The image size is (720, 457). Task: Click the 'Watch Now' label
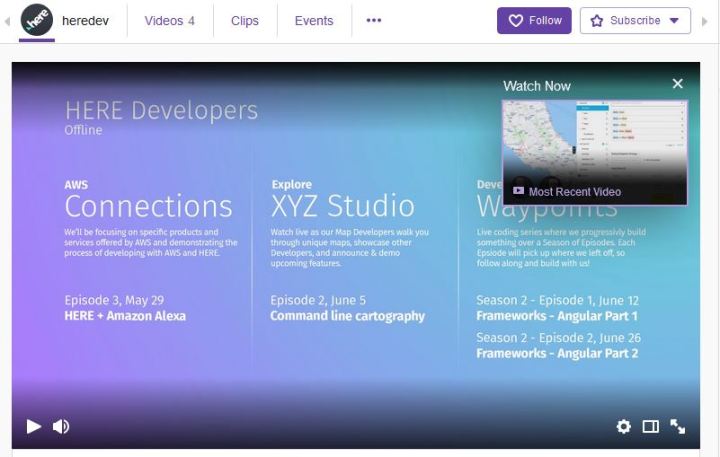[537, 86]
